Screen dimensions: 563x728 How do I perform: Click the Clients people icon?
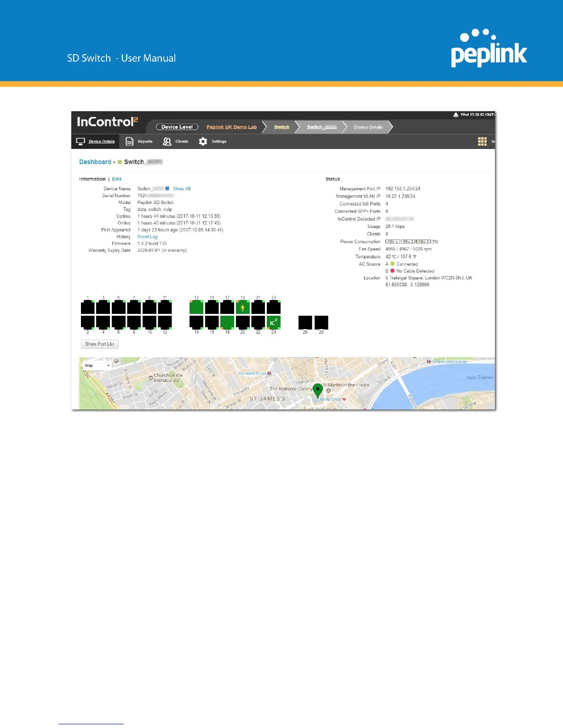coord(167,141)
